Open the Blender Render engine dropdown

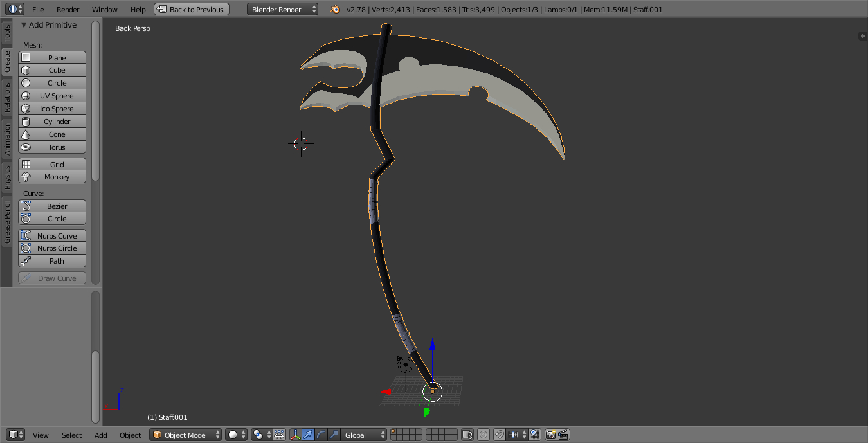[x=282, y=9]
